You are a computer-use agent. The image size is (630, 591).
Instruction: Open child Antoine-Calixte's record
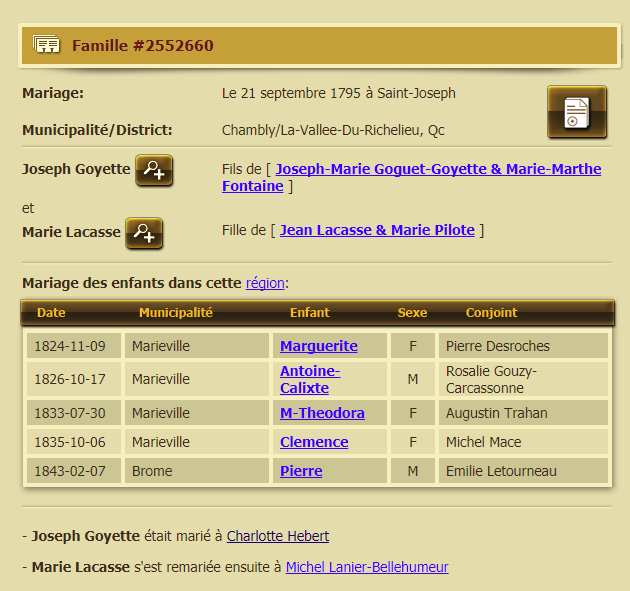pyautogui.click(x=310, y=379)
